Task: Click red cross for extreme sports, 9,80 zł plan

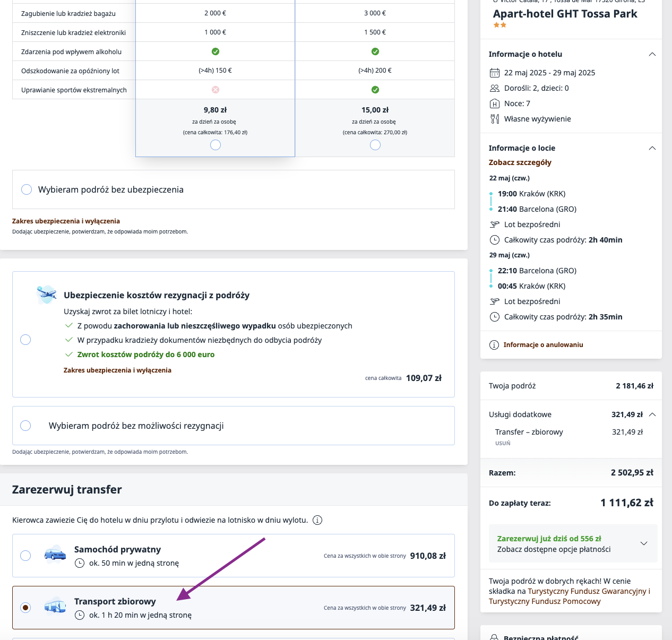Action: click(x=216, y=90)
